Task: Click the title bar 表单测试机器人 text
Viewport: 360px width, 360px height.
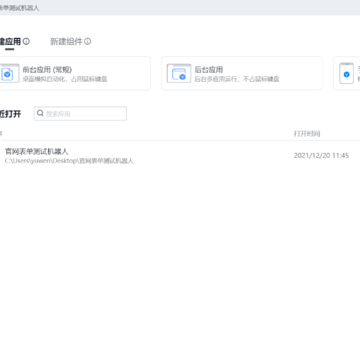Action: click(20, 8)
